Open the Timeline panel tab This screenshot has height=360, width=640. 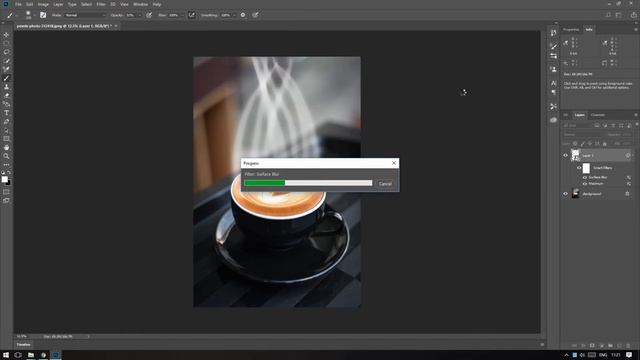pos(23,345)
